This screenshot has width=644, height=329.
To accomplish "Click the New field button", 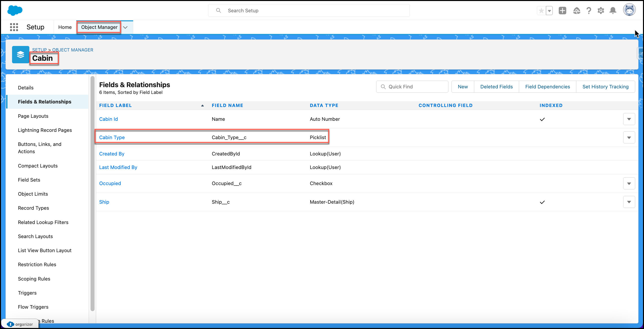I will click(x=463, y=87).
